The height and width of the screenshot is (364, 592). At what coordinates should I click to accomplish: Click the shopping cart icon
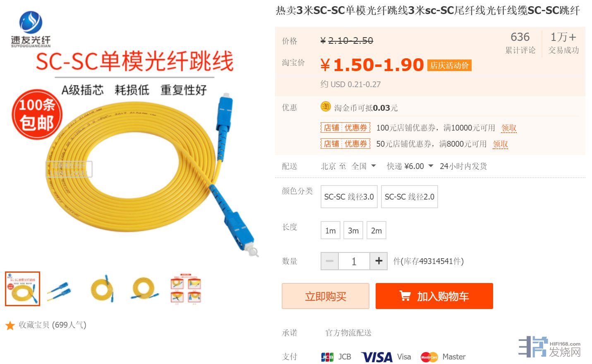click(405, 296)
